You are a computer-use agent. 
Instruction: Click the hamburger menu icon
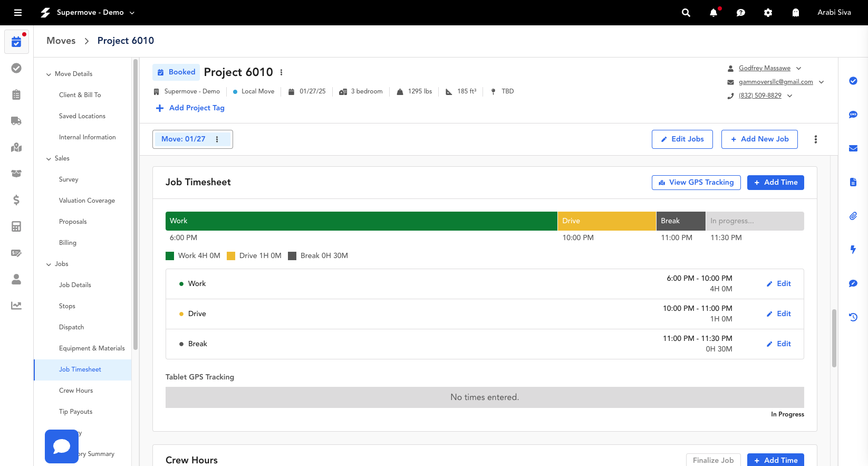pos(18,13)
